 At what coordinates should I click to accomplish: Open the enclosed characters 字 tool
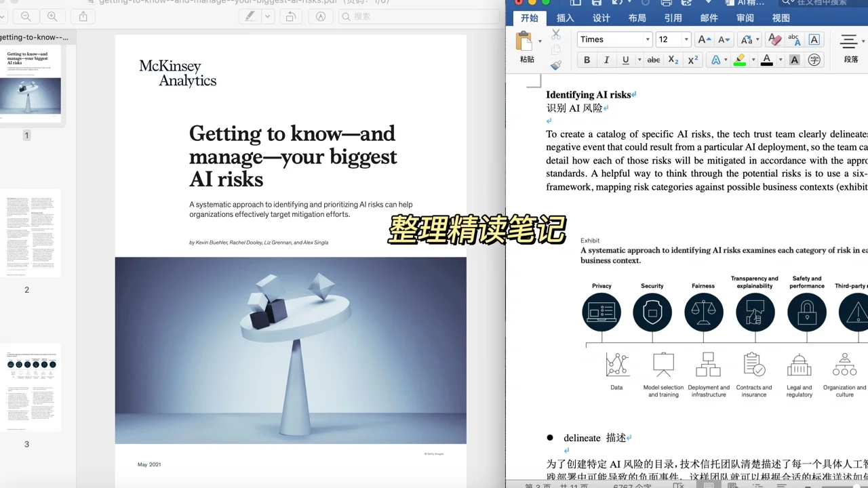814,60
